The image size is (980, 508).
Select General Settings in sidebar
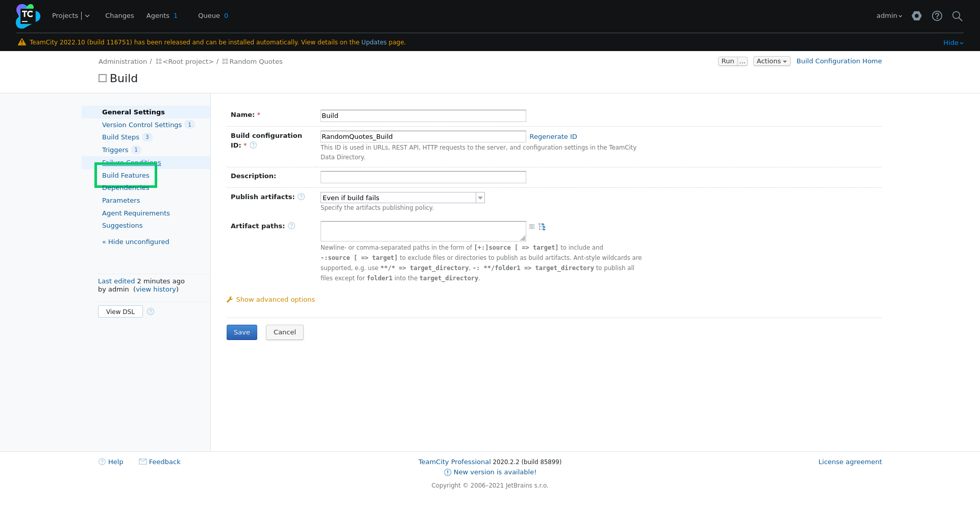coord(133,112)
